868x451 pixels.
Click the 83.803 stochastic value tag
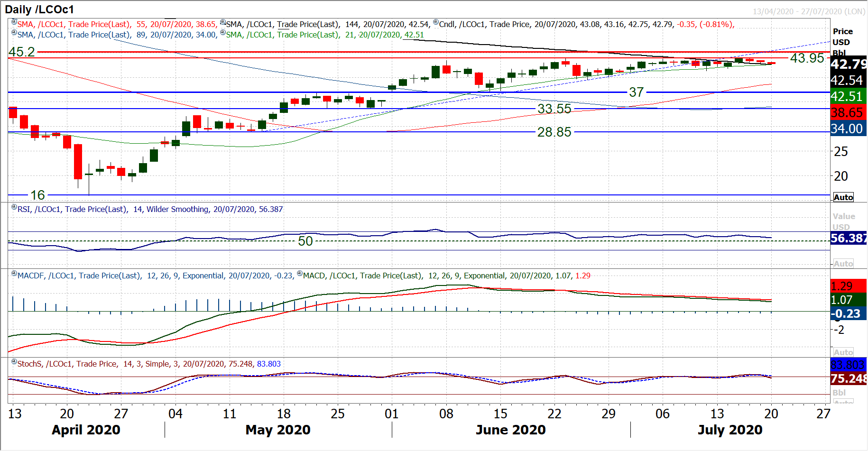(849, 365)
